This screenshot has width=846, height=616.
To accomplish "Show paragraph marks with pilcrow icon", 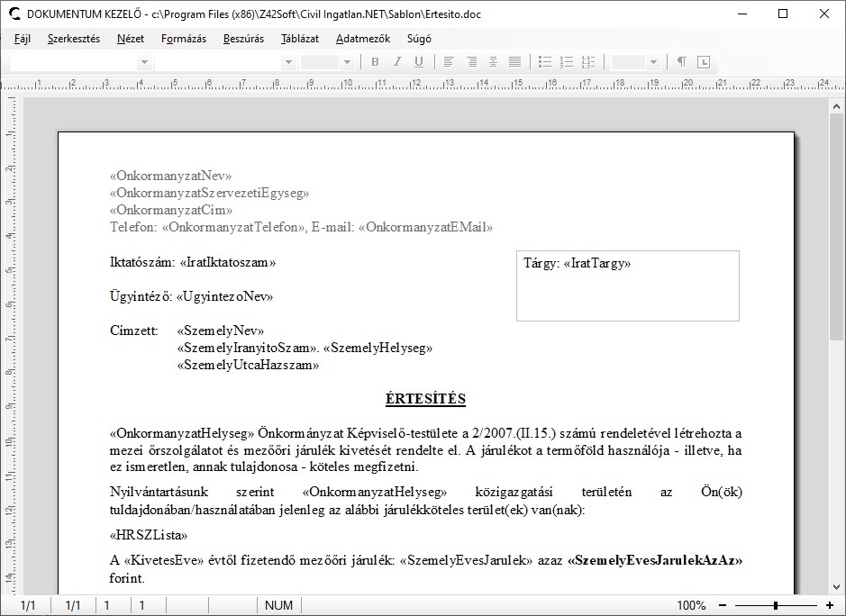I will pyautogui.click(x=682, y=62).
